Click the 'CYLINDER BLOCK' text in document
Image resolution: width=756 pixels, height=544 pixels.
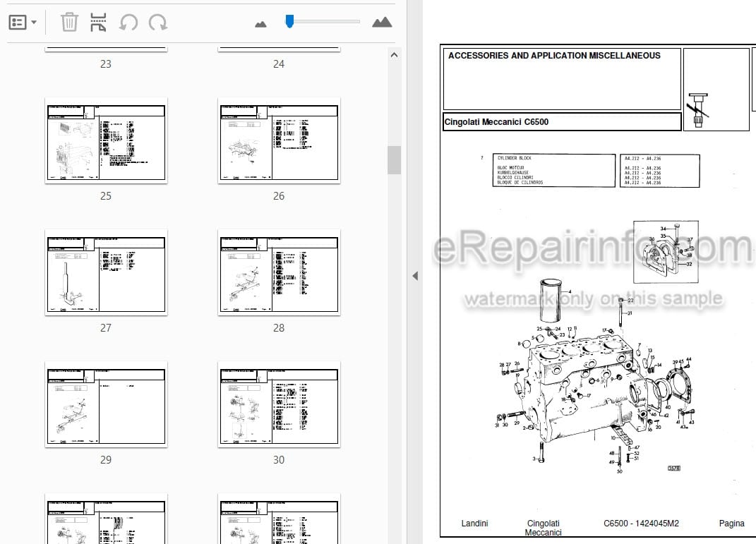514,158
